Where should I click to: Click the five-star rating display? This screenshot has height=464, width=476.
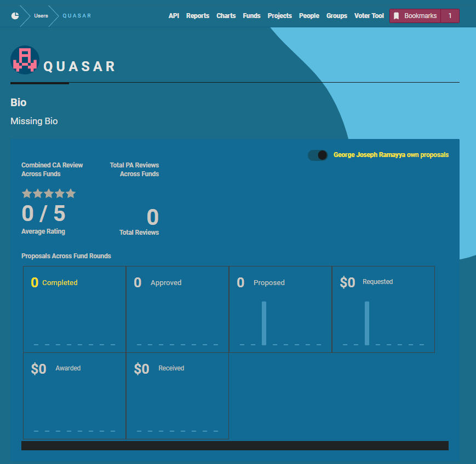tap(49, 194)
